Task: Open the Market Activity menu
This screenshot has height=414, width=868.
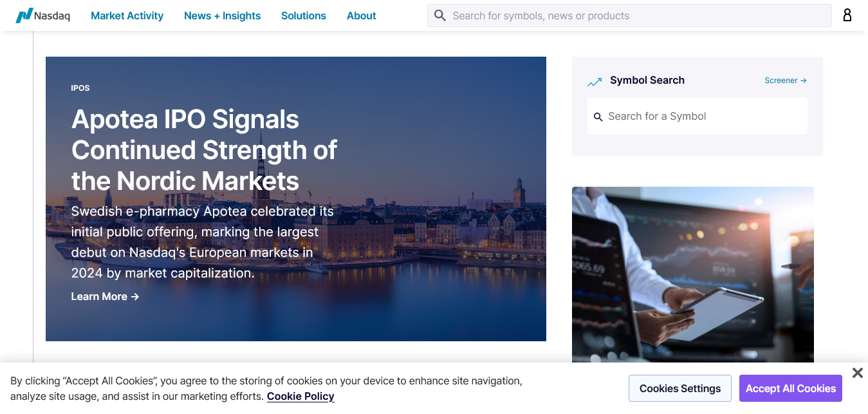Action: tap(127, 15)
